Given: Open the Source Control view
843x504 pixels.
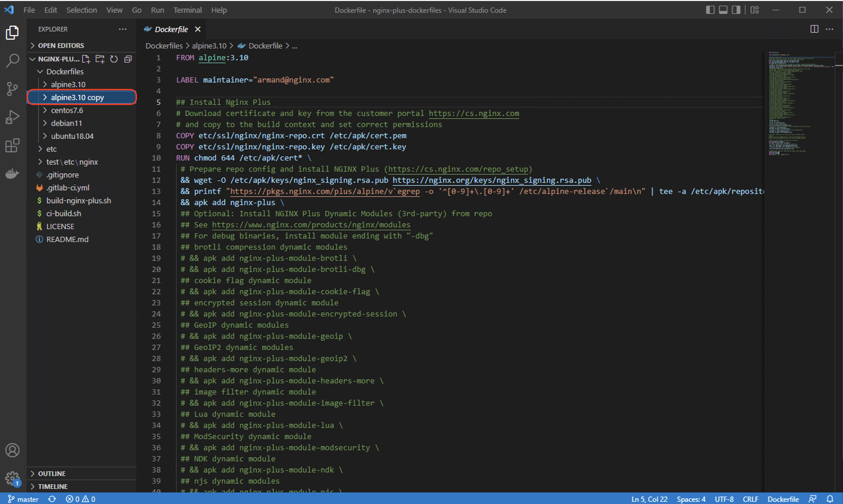Looking at the screenshot, I should (x=13, y=89).
